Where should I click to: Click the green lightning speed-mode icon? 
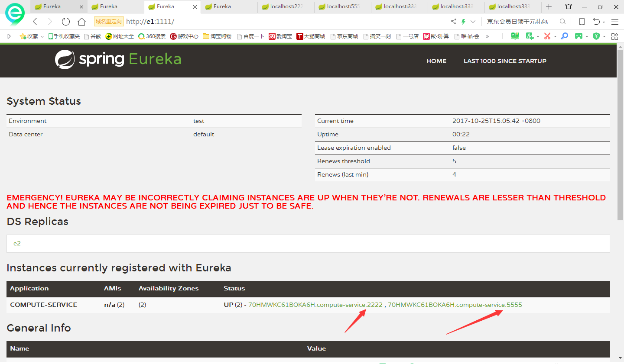(463, 21)
